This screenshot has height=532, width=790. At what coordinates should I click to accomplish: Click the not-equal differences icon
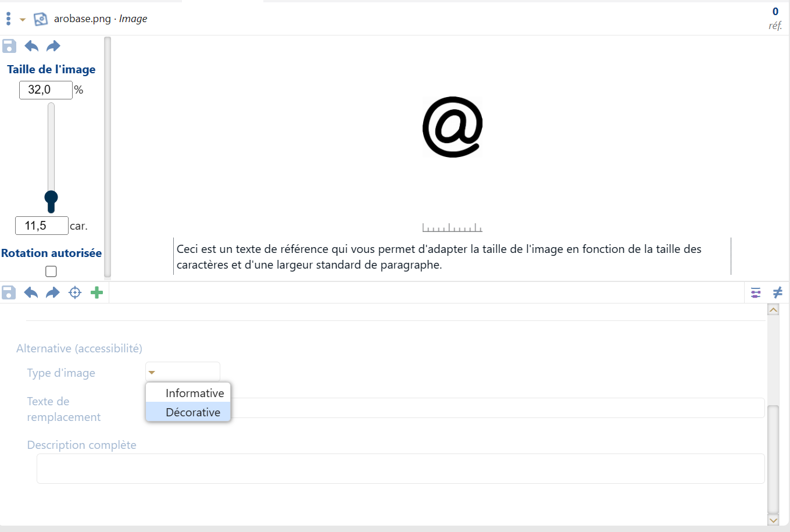777,292
